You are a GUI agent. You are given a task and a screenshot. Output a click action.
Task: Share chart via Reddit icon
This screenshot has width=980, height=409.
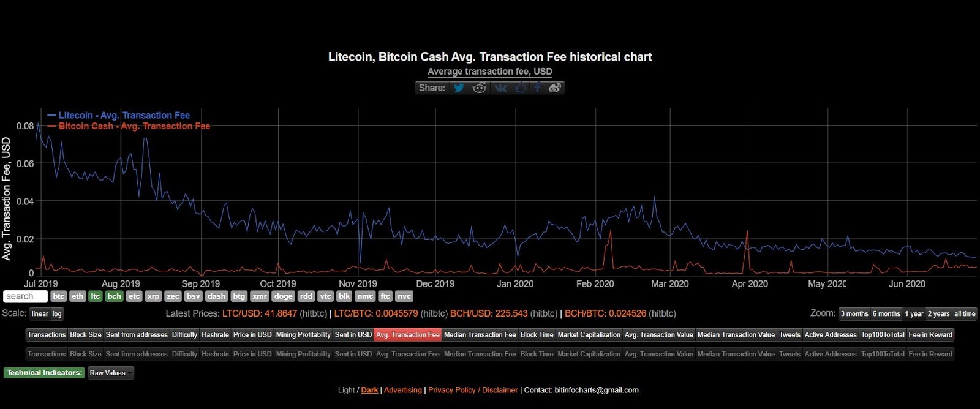click(480, 88)
